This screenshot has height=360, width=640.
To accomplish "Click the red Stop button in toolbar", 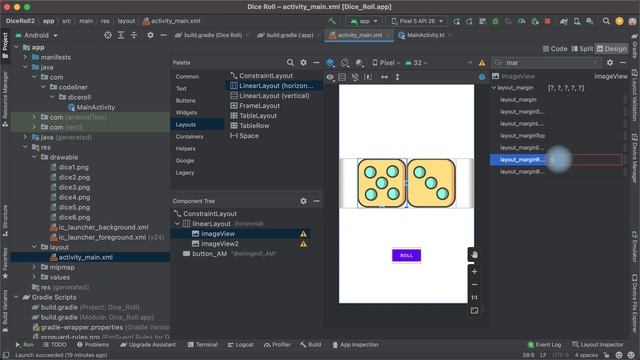I will [547, 21].
